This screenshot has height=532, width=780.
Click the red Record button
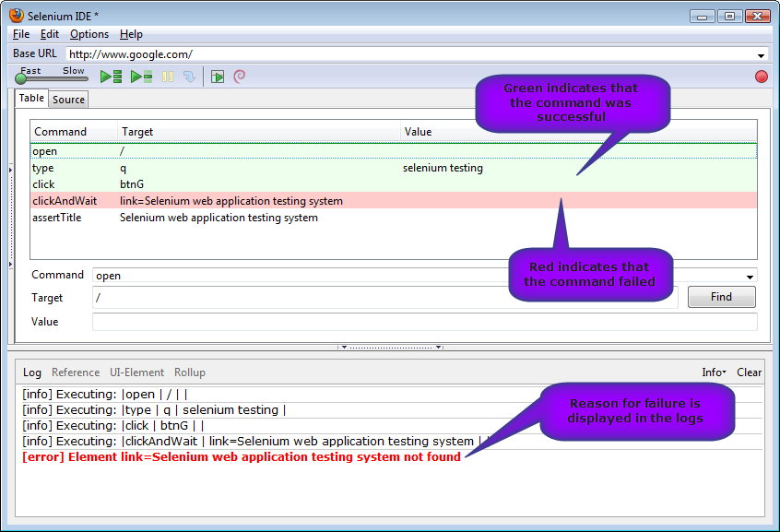pyautogui.click(x=761, y=77)
